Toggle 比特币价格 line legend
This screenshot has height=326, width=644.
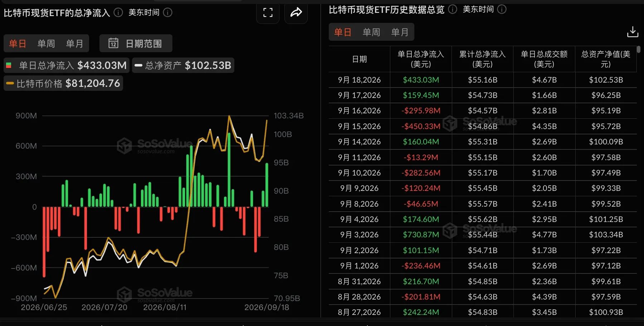63,83
